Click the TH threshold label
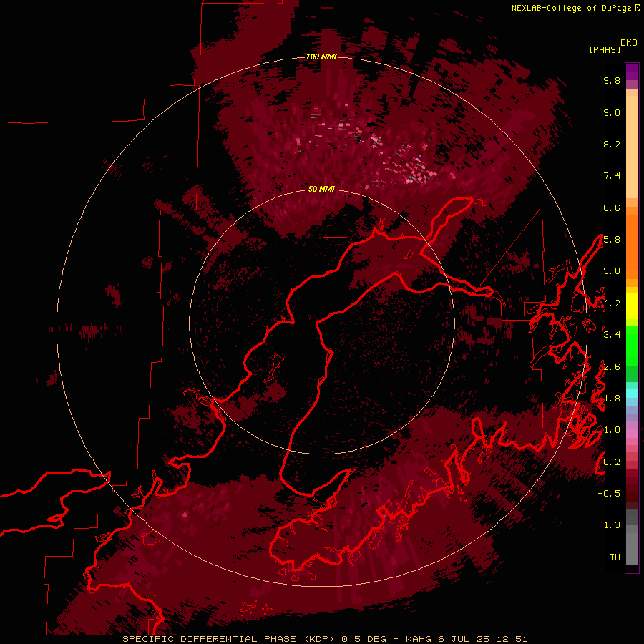The width and height of the screenshot is (644, 644). (x=615, y=557)
